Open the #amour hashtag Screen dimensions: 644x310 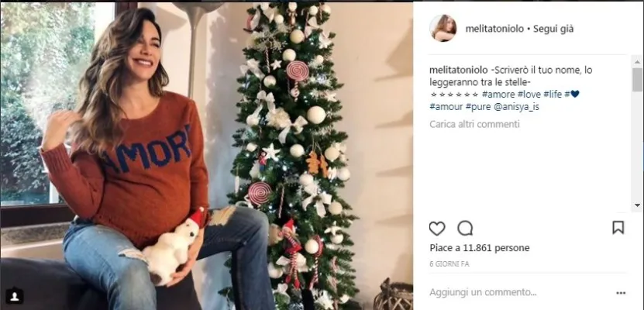point(445,107)
